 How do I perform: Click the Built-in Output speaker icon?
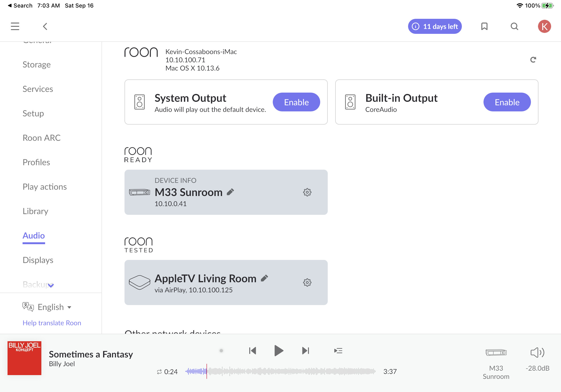tap(350, 102)
